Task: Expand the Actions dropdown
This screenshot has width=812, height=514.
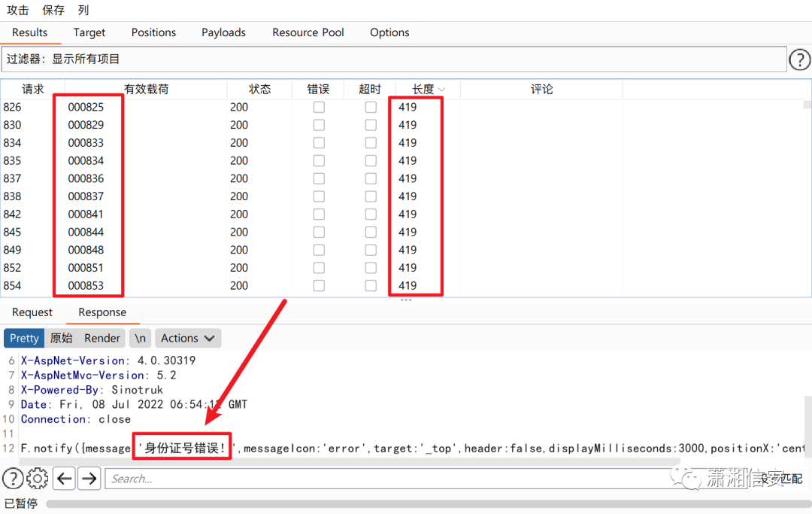Action: 188,338
